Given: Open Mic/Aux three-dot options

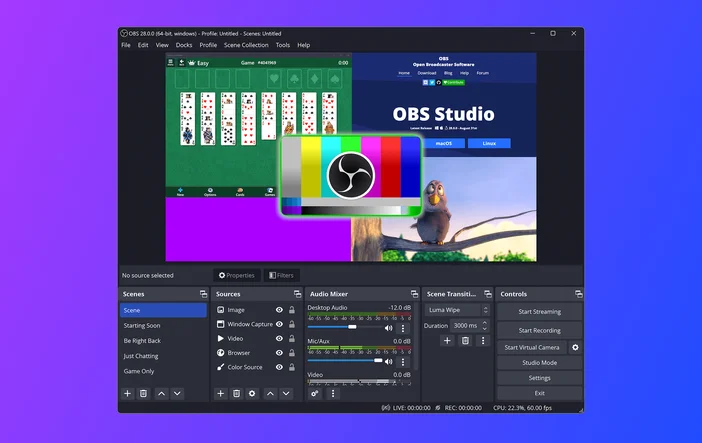Looking at the screenshot, I should pyautogui.click(x=402, y=361).
